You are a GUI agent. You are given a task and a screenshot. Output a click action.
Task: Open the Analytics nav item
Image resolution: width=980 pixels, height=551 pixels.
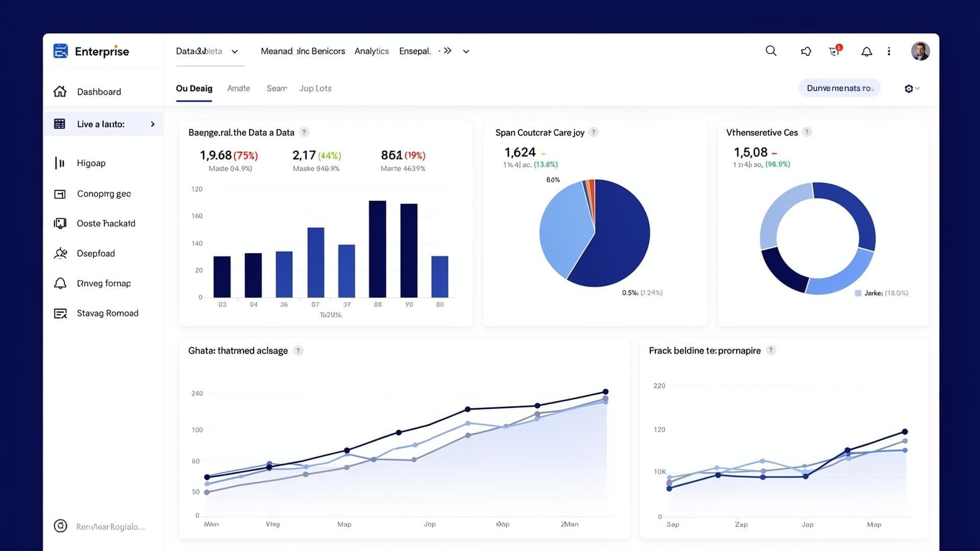pyautogui.click(x=372, y=51)
